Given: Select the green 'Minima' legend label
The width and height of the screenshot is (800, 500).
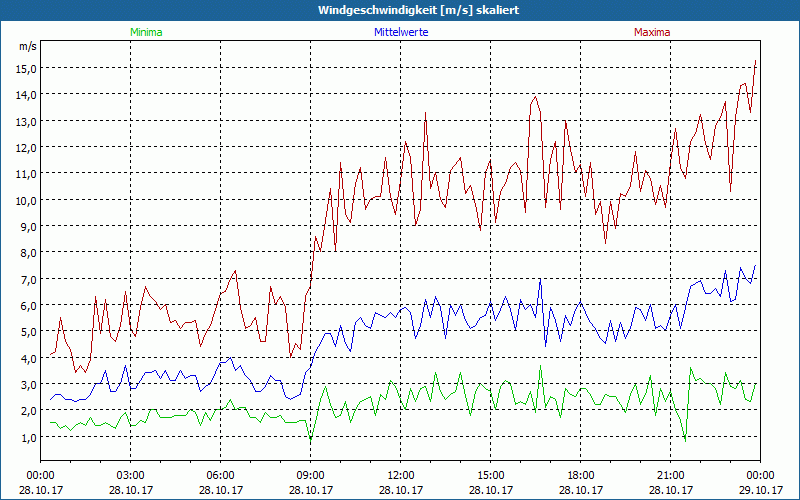Looking at the screenshot, I should pos(146,32).
